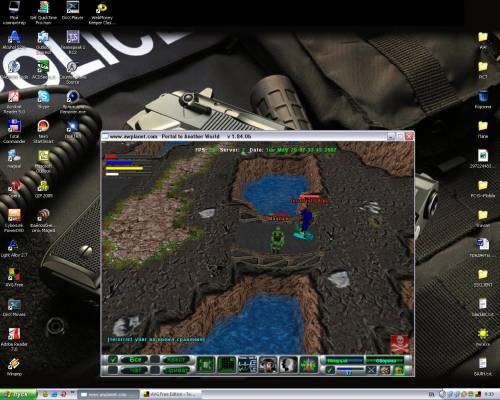Click the green button right of Все
The height and width of the screenshot is (400, 500).
pyautogui.click(x=176, y=360)
